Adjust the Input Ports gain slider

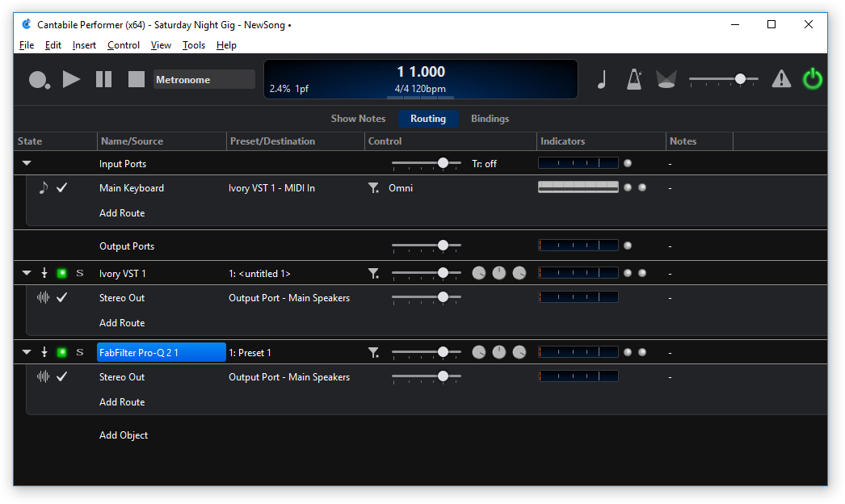point(427,163)
